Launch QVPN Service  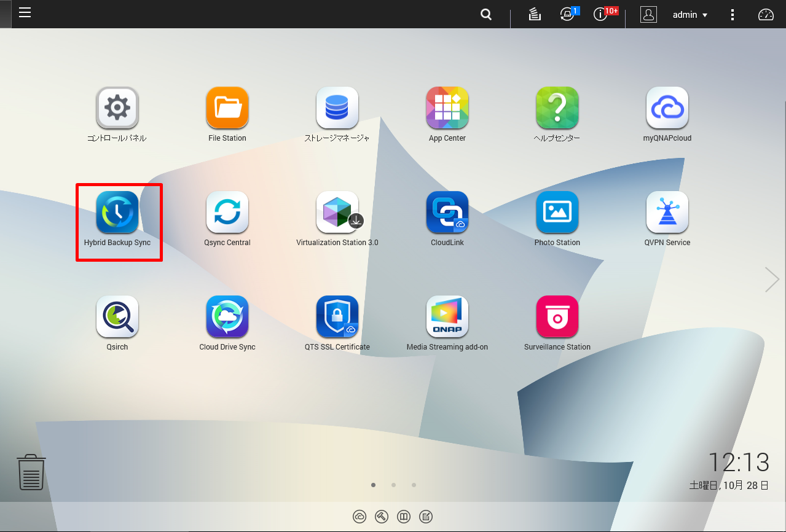(x=667, y=213)
